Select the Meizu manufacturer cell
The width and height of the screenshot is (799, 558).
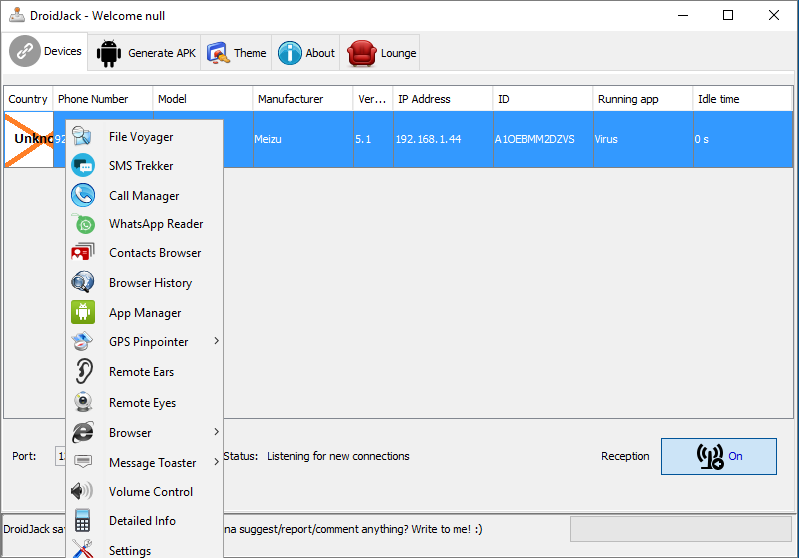pyautogui.click(x=303, y=139)
